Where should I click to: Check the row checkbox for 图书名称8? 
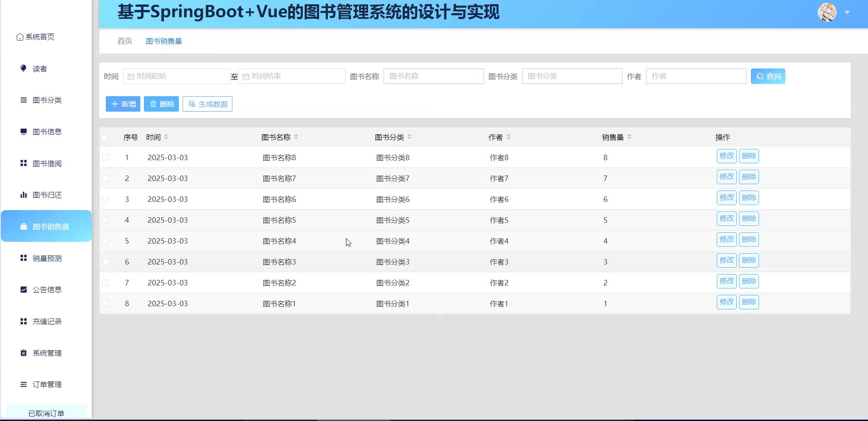click(105, 157)
